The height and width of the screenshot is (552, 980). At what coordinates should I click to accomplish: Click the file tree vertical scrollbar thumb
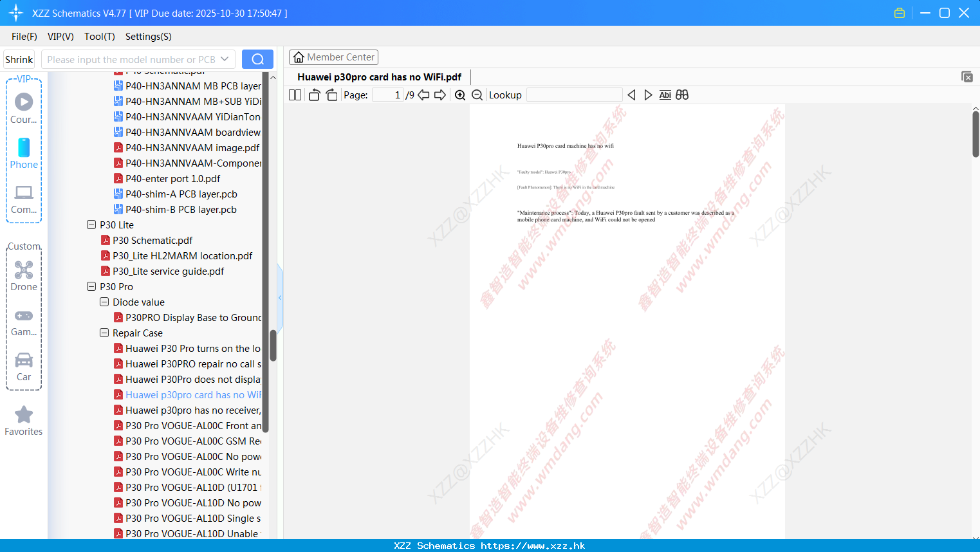click(273, 345)
